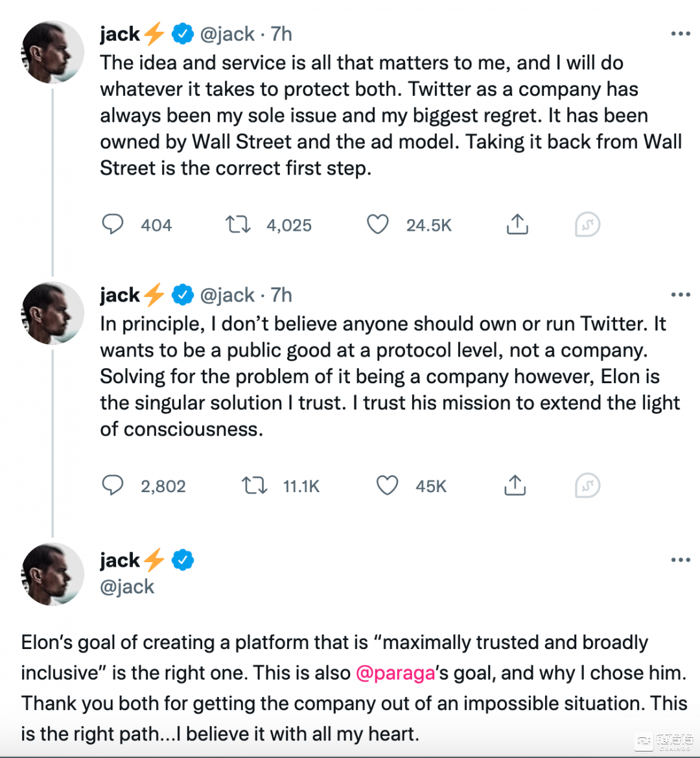Image resolution: width=700 pixels, height=758 pixels.
Task: Like the tweet with 24.5K likes
Action: 378,224
